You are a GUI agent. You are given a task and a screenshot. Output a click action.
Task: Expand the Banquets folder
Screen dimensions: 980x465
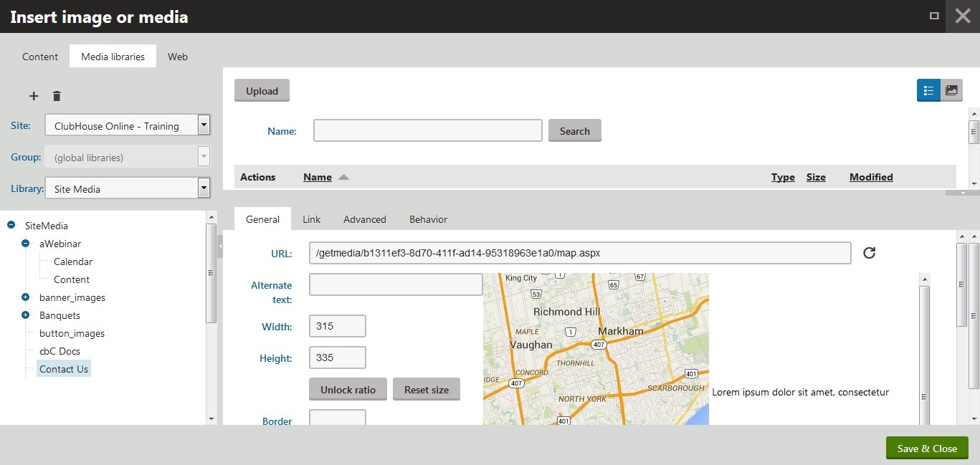pyautogui.click(x=25, y=315)
